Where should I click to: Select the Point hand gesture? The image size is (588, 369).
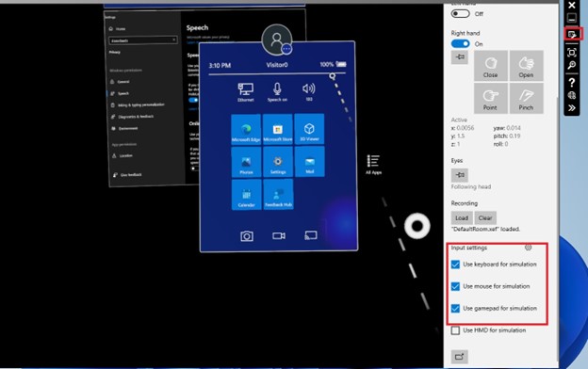click(491, 99)
